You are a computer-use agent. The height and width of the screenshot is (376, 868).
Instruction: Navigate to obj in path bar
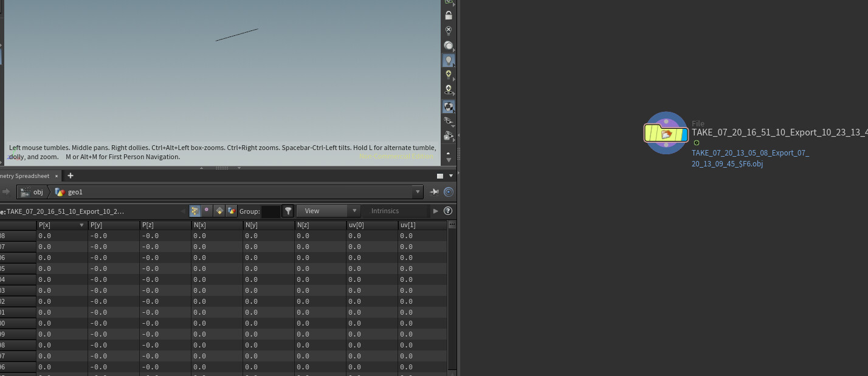(x=38, y=192)
